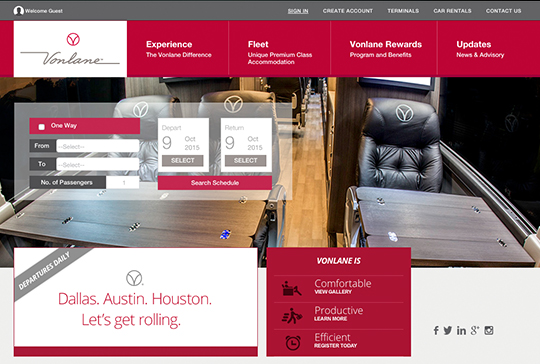Click Select under the Depart date
Screen dimensions: 540x364
[183, 160]
